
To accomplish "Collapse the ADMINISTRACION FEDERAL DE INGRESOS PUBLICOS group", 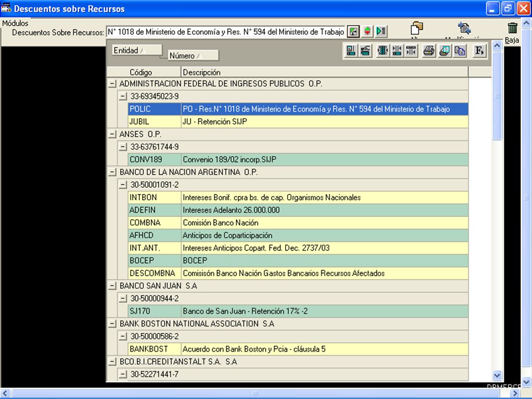I will 112,84.
